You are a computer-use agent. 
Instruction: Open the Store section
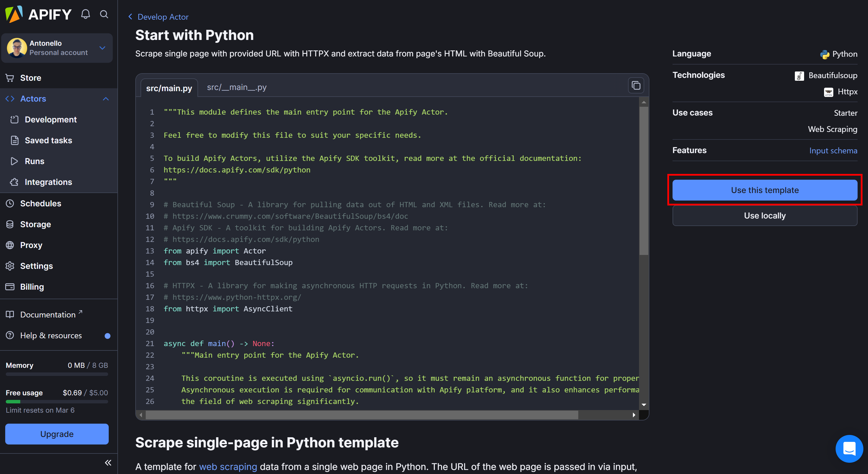coord(31,78)
